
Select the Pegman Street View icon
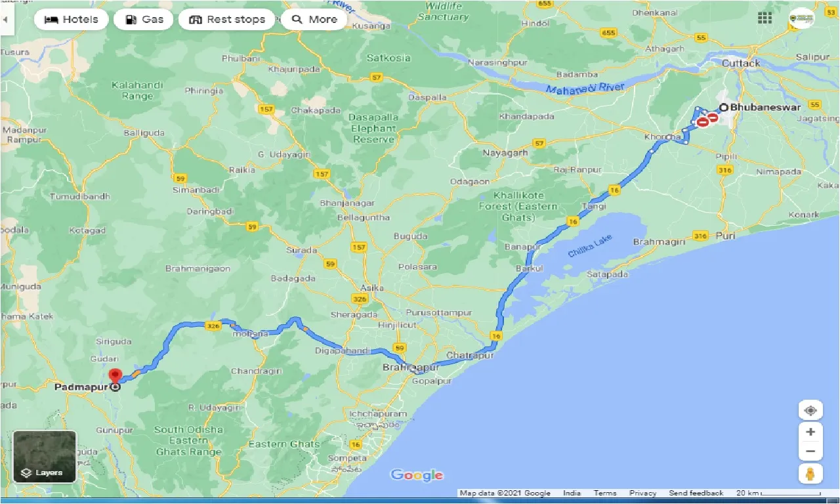[x=811, y=474]
